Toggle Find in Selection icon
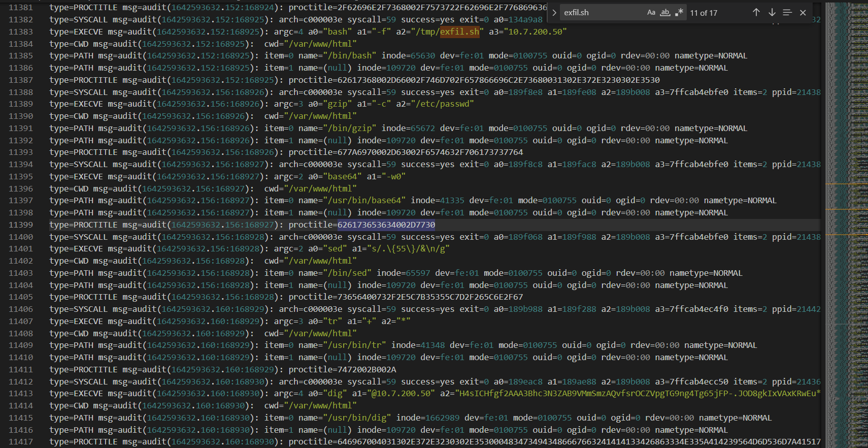This screenshot has height=448, width=868. (x=787, y=13)
